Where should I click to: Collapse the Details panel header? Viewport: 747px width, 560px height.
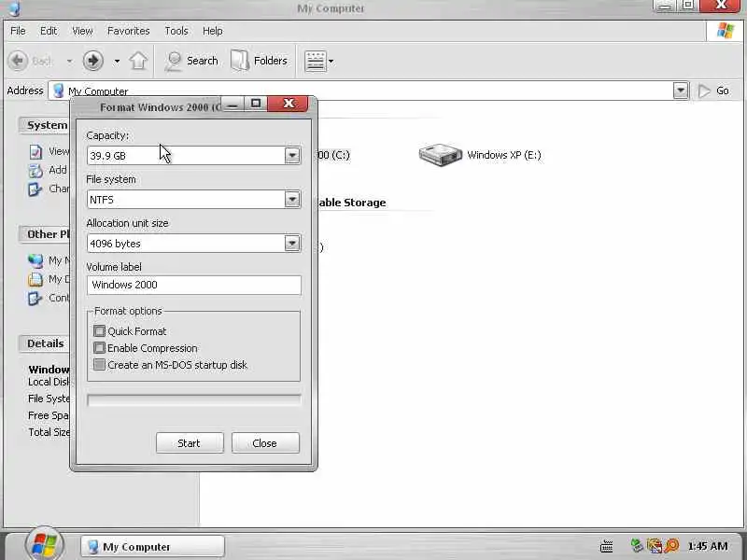[x=45, y=343]
